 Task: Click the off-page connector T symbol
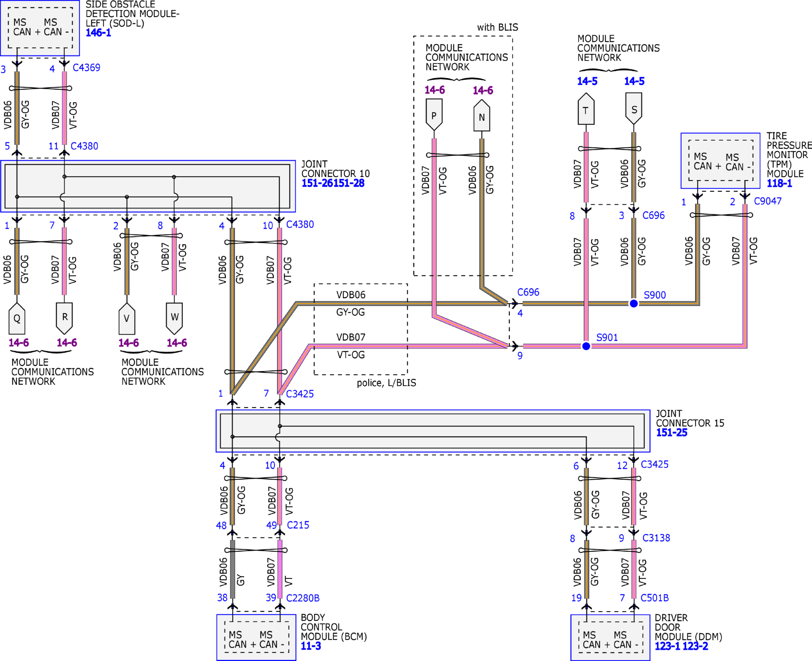pyautogui.click(x=586, y=110)
